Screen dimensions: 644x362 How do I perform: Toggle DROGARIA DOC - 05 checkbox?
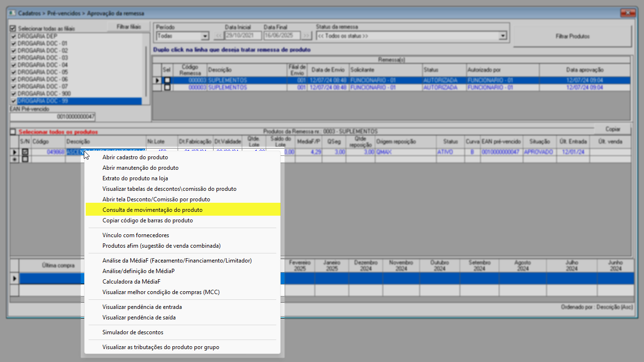(x=13, y=72)
